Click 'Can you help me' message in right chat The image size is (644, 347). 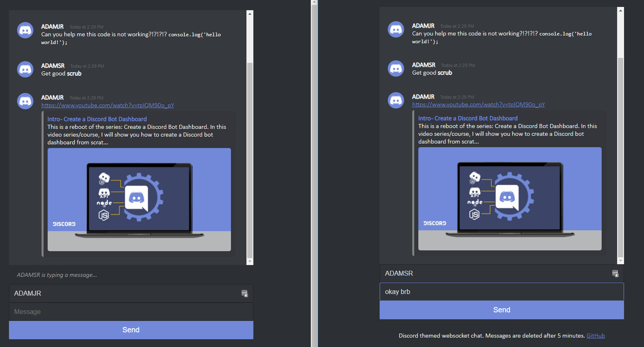coord(501,37)
